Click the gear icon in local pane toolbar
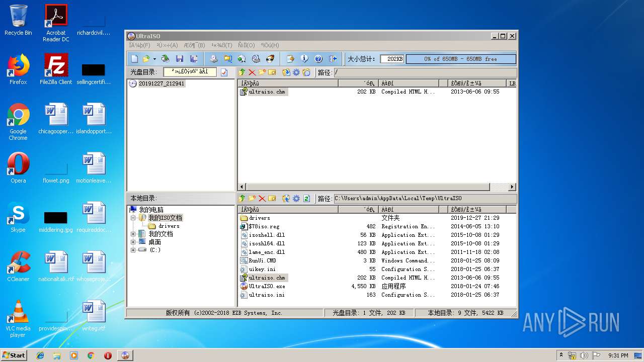The width and height of the screenshot is (644, 362). coord(296,199)
